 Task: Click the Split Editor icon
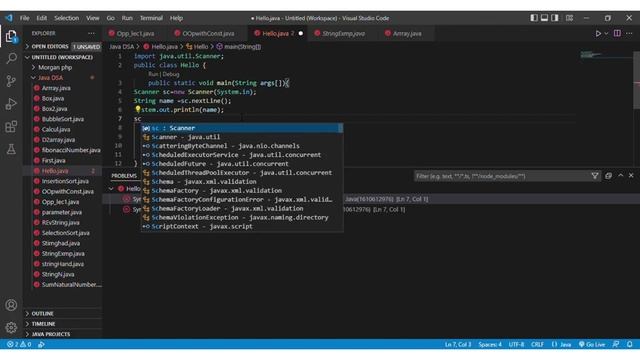point(617,33)
